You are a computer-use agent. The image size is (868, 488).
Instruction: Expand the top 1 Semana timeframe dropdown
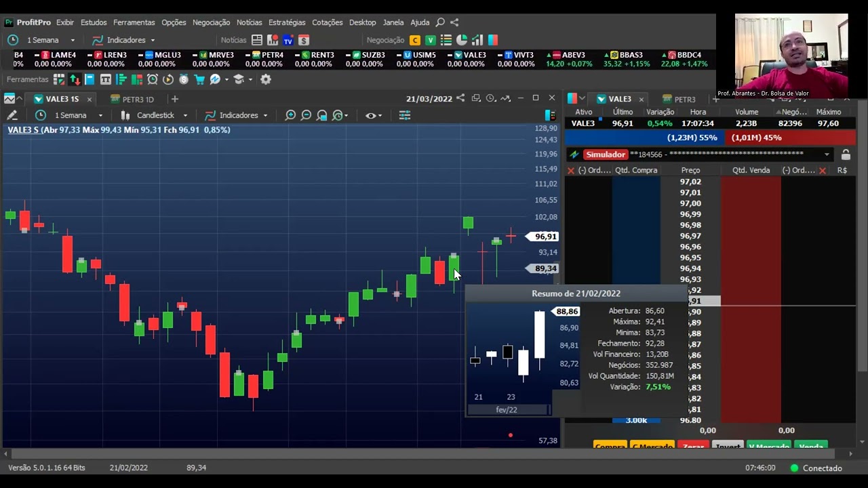click(x=74, y=40)
